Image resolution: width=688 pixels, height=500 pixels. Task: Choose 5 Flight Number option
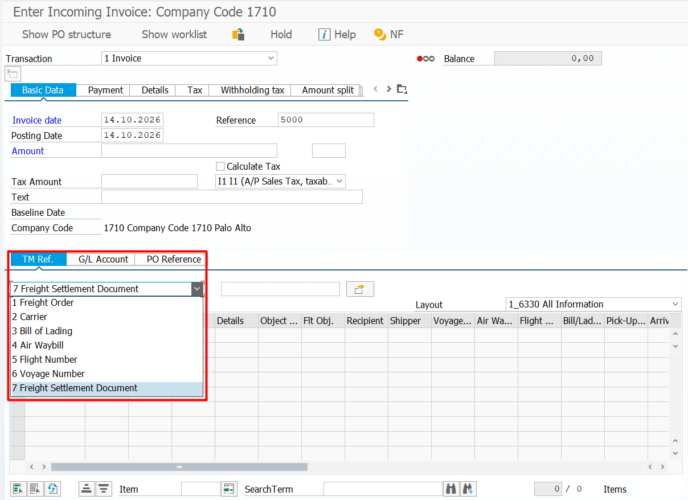click(107, 360)
